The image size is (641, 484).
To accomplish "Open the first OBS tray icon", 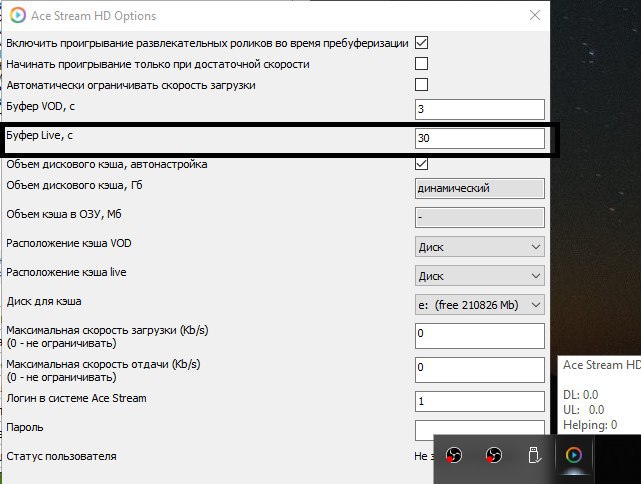I will point(454,455).
